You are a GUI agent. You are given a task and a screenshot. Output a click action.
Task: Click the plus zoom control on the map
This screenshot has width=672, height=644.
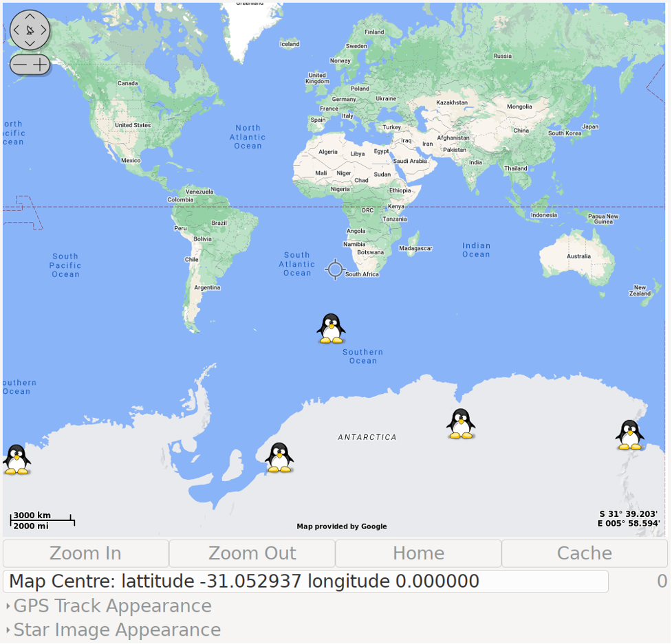click(40, 65)
